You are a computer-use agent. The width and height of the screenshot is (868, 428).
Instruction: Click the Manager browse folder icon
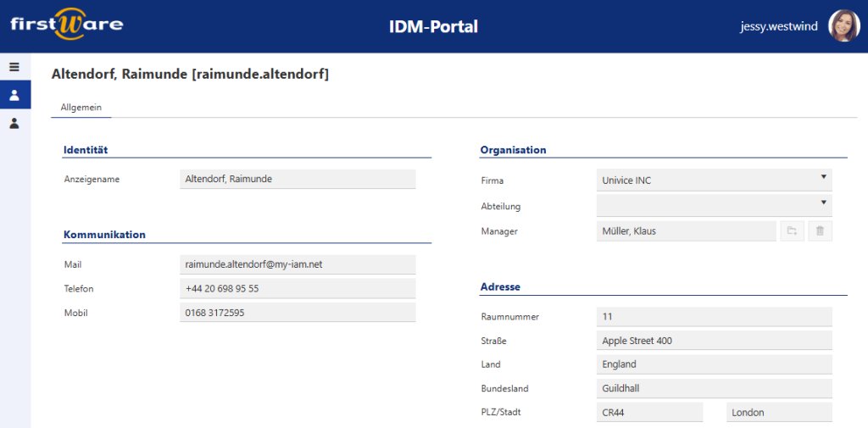coord(793,231)
